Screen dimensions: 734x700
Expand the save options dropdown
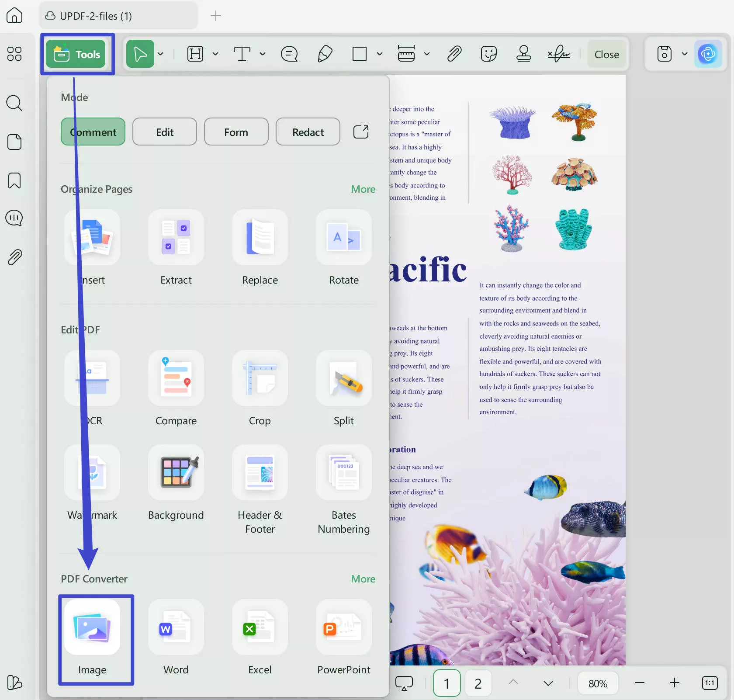click(x=684, y=54)
